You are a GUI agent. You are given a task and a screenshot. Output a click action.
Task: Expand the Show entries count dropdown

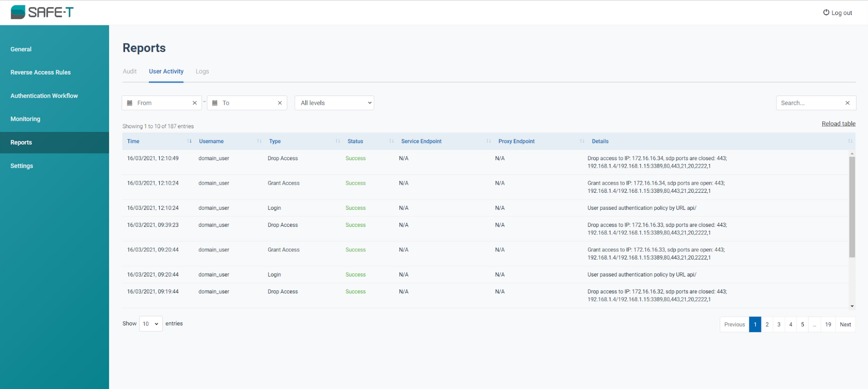pos(151,324)
